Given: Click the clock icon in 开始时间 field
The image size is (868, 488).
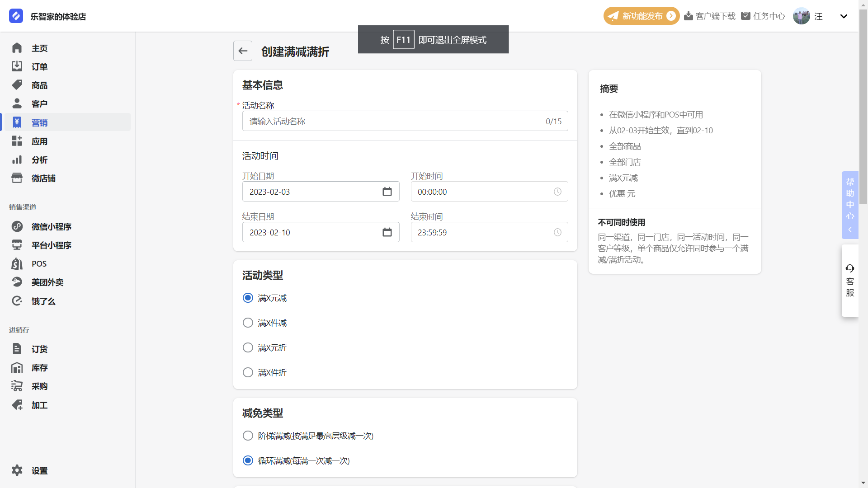Looking at the screenshot, I should (x=557, y=192).
